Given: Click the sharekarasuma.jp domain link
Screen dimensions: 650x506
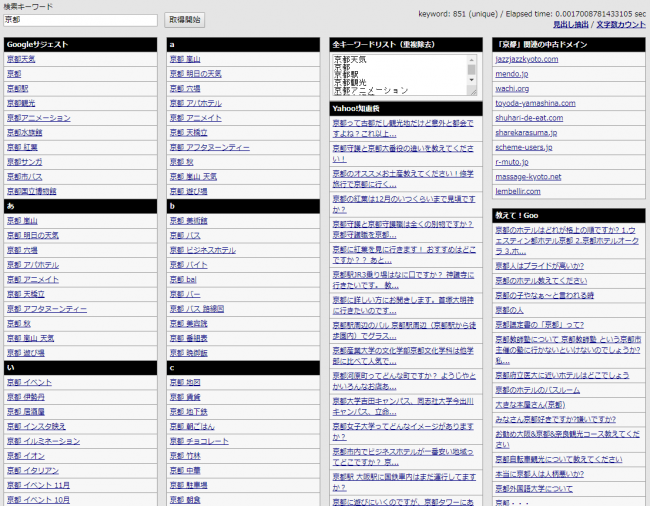Looking at the screenshot, I should click(526, 133).
